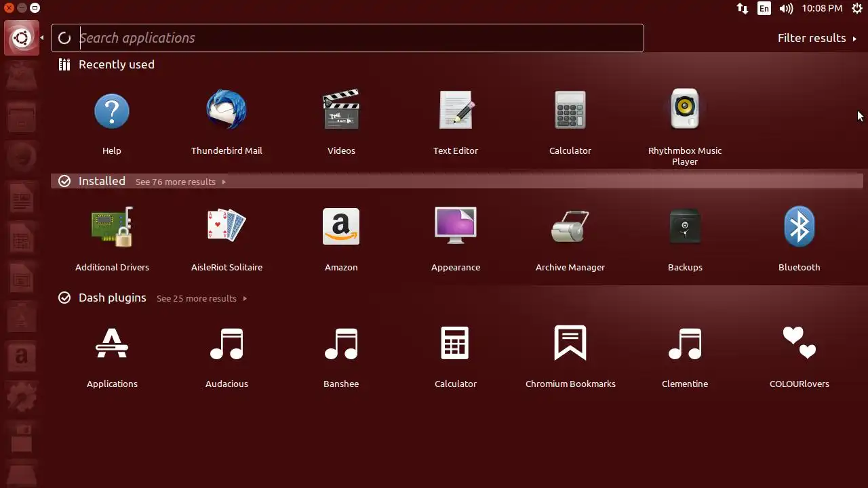Open Appearance settings
The width and height of the screenshot is (868, 488).
(456, 226)
